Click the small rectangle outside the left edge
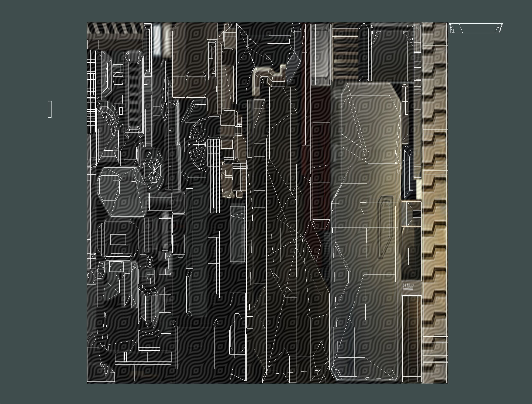 click(50, 110)
